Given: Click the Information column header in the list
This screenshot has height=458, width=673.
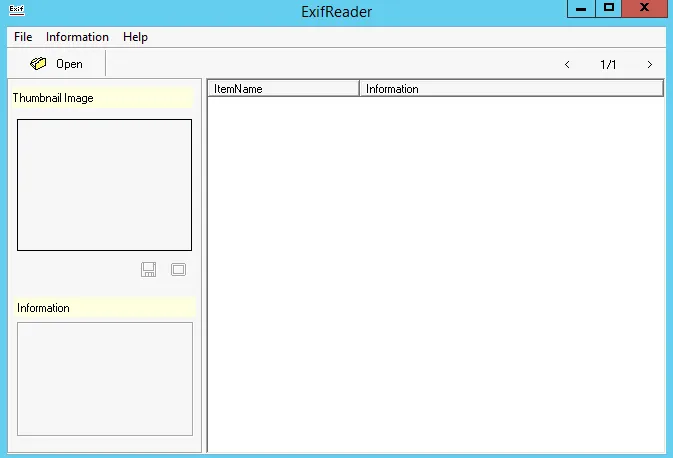Looking at the screenshot, I should 510,89.
